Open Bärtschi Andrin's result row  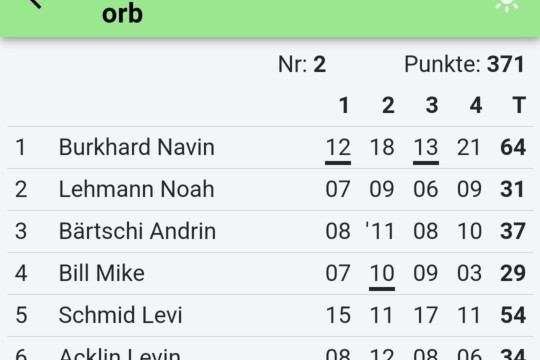pos(270,232)
